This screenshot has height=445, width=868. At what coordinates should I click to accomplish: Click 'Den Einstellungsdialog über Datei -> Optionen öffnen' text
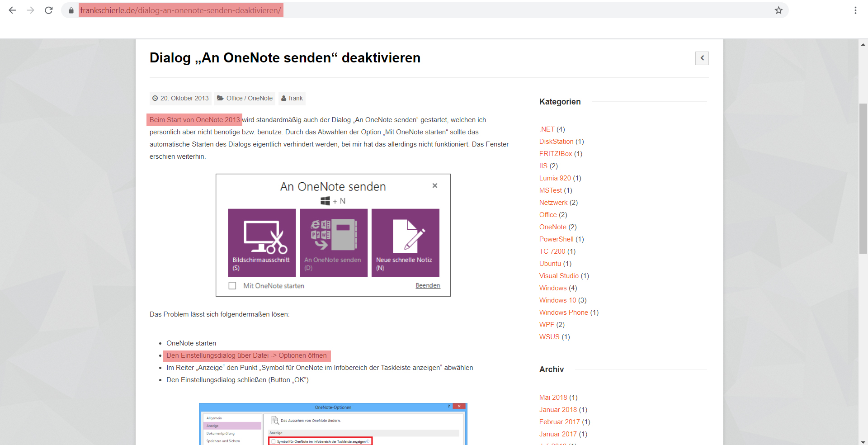(246, 355)
